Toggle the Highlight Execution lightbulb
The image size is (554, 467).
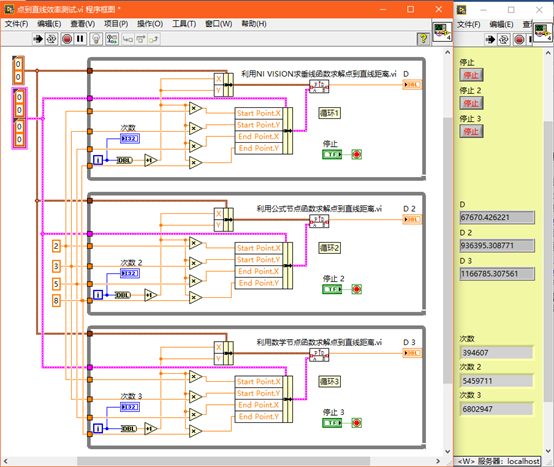click(96, 39)
